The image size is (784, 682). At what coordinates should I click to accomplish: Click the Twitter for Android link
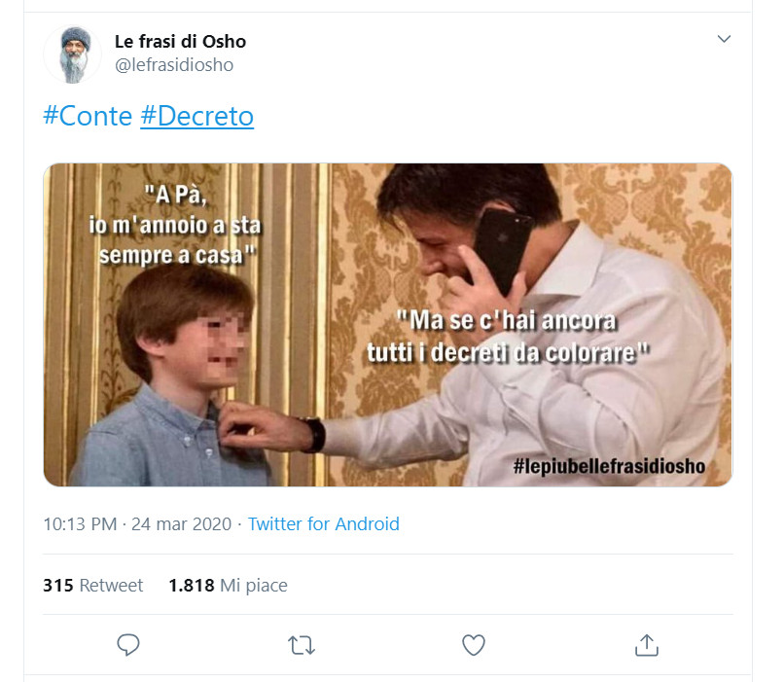323,523
